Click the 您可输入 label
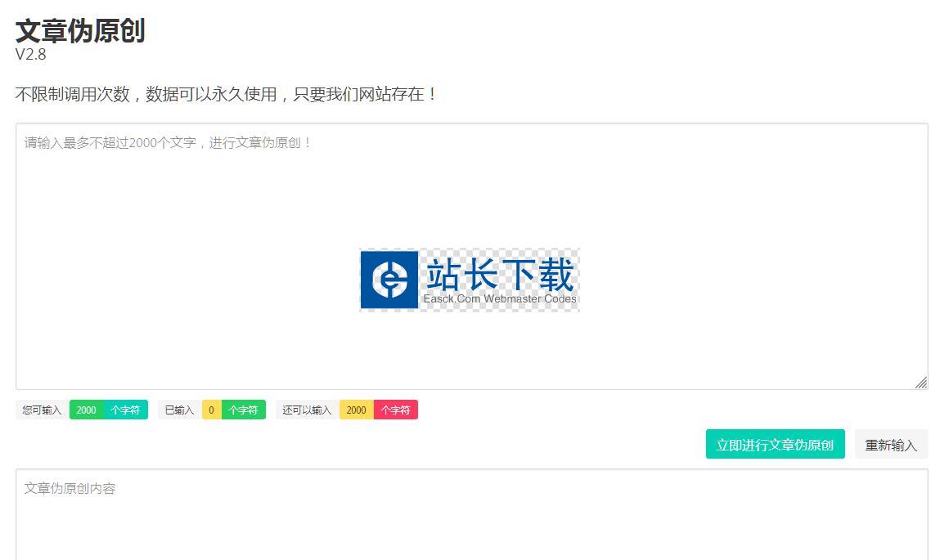940x560 pixels. (x=42, y=410)
